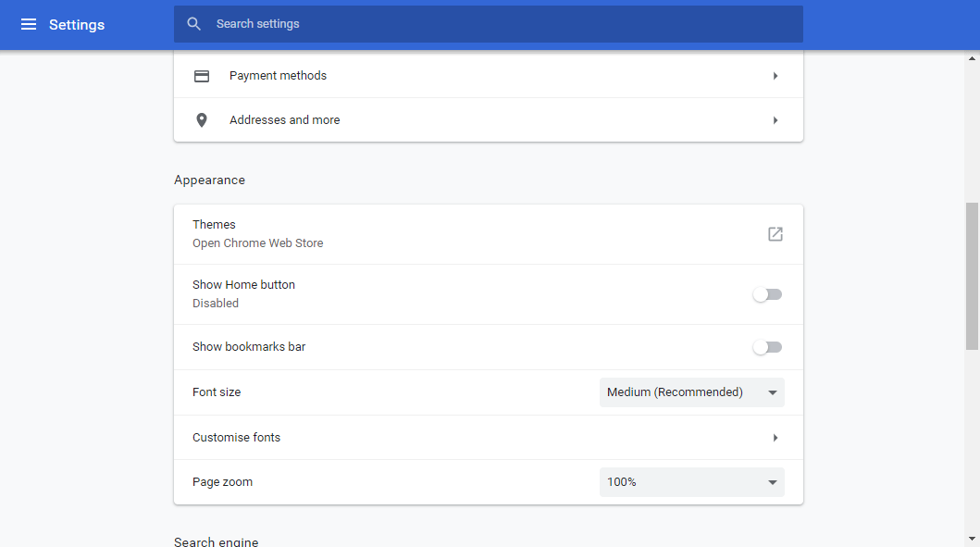Enable the Show Home button toggle

pyautogui.click(x=767, y=294)
